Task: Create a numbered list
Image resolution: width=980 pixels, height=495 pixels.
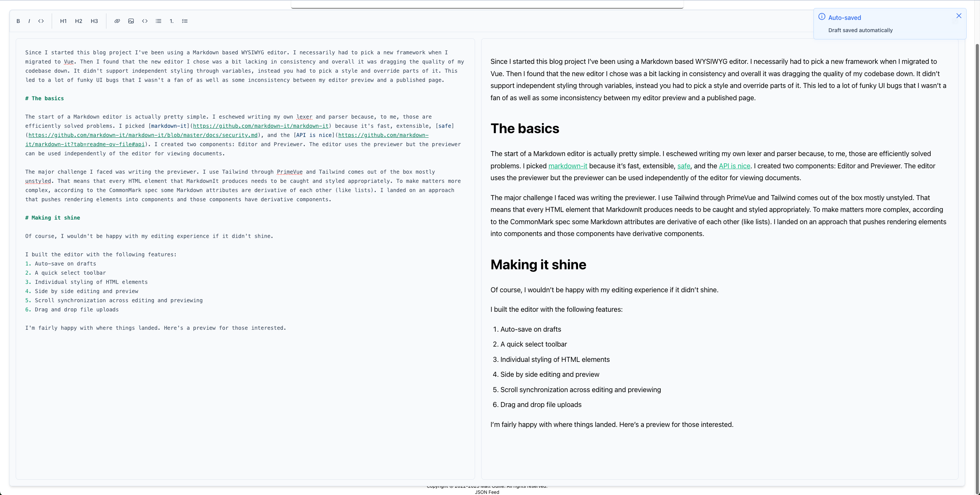Action: tap(171, 21)
